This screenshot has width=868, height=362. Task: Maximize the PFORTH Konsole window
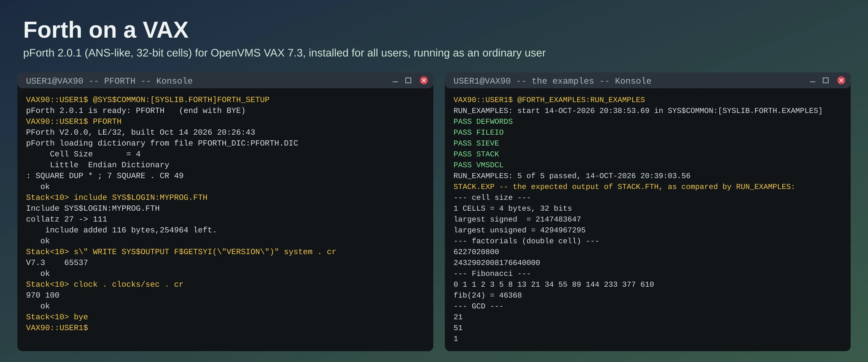[408, 80]
